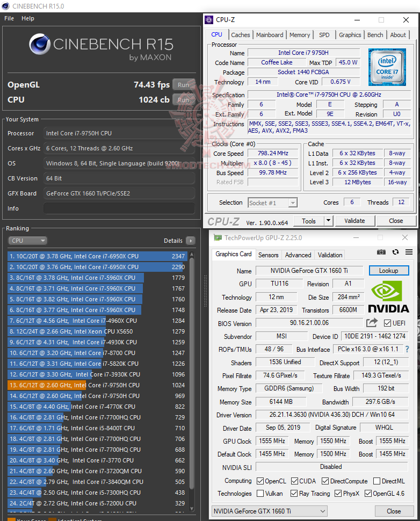
Task: Toggle CUDA checkbox
Action: point(294,481)
